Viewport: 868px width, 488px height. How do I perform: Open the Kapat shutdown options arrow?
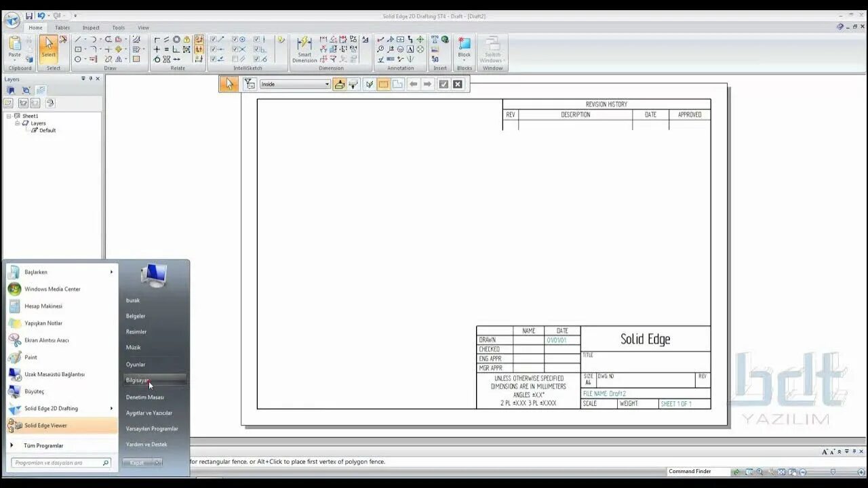tap(157, 463)
